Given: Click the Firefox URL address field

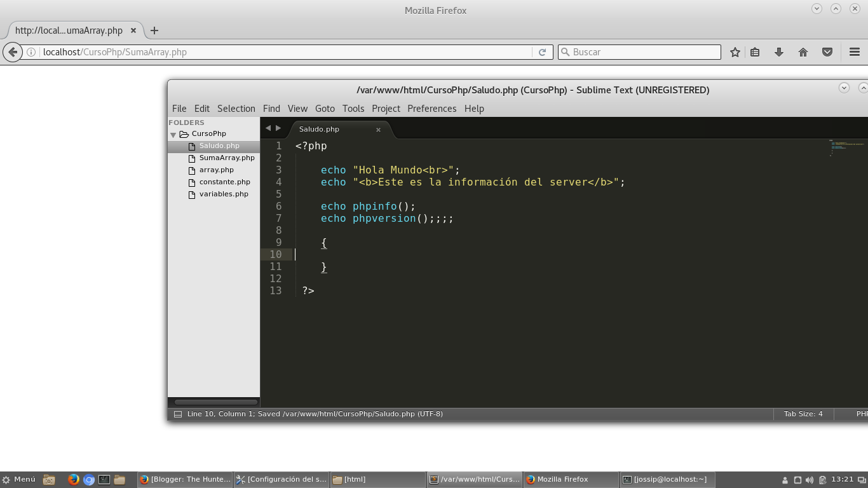Looking at the screenshot, I should (286, 52).
